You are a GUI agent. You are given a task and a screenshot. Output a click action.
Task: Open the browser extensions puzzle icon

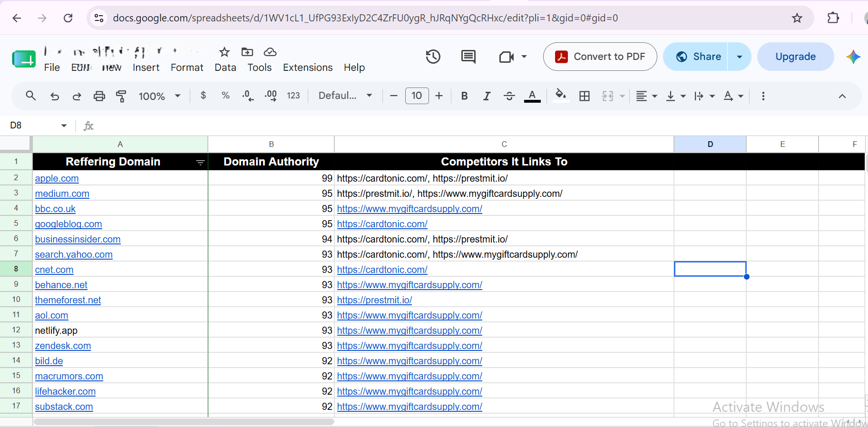833,18
